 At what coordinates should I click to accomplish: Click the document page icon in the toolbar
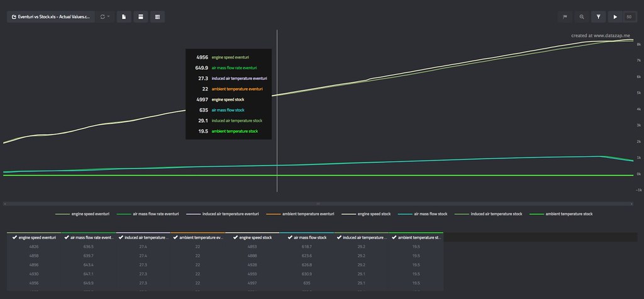(x=124, y=16)
